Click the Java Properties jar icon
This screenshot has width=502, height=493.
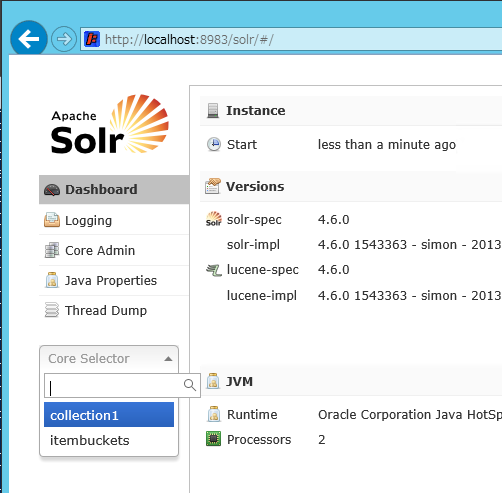click(x=52, y=280)
